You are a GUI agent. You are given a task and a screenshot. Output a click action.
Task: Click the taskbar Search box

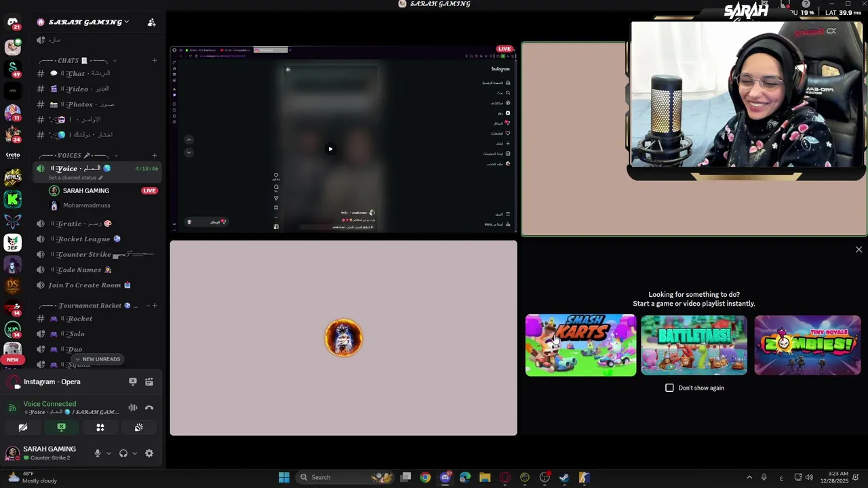[345, 477]
